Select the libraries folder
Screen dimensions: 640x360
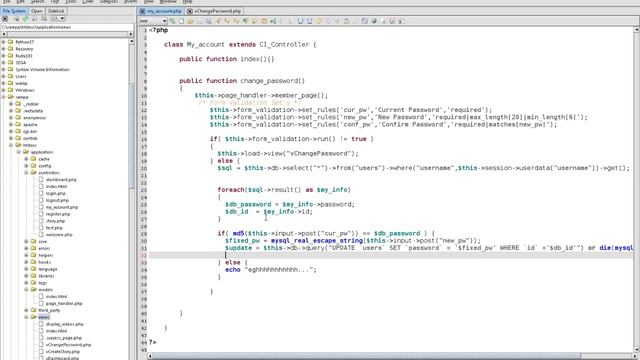tap(46, 276)
